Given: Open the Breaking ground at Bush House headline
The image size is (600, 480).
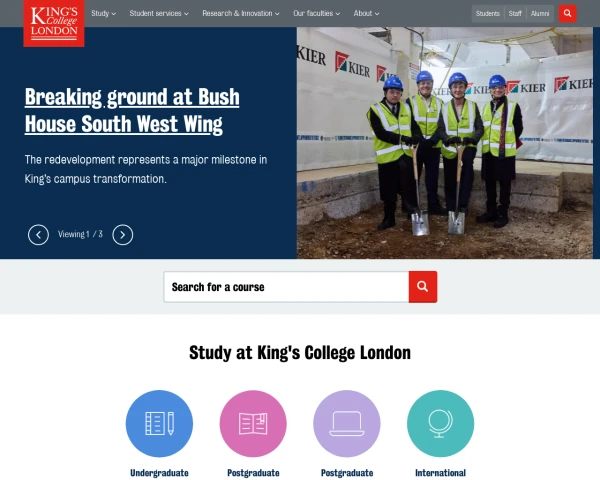Looking at the screenshot, I should (x=132, y=111).
